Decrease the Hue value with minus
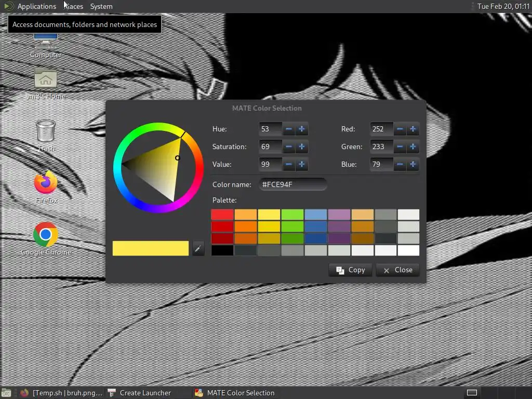Screen dimensions: 532x399 pos(289,129)
